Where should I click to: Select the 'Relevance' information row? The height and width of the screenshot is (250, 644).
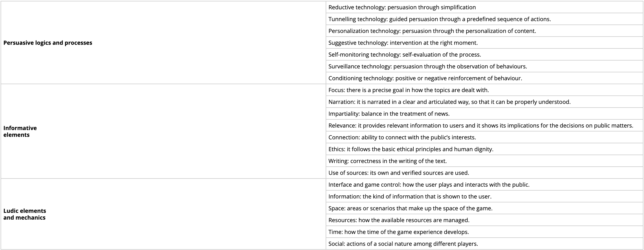pos(481,126)
